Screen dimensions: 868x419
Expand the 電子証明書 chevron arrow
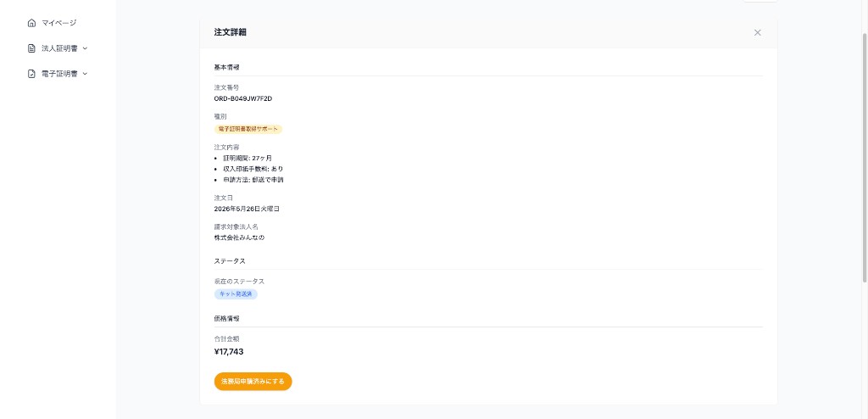click(x=85, y=74)
